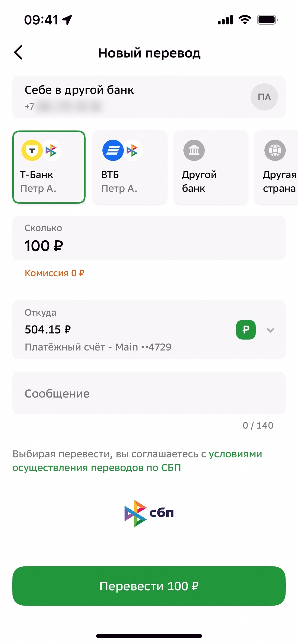298x644 pixels.
Task: Expand the source account chevron
Action: click(x=270, y=330)
